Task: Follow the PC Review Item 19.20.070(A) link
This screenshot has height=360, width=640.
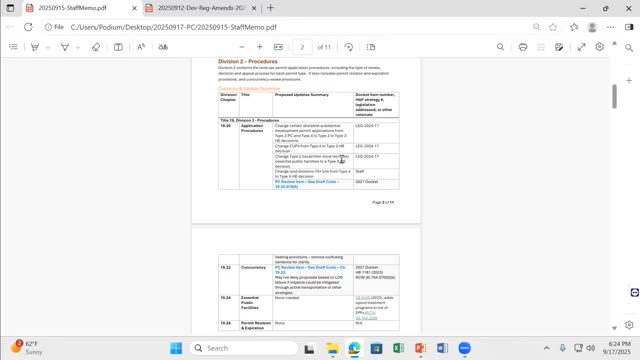Action: pyautogui.click(x=307, y=184)
